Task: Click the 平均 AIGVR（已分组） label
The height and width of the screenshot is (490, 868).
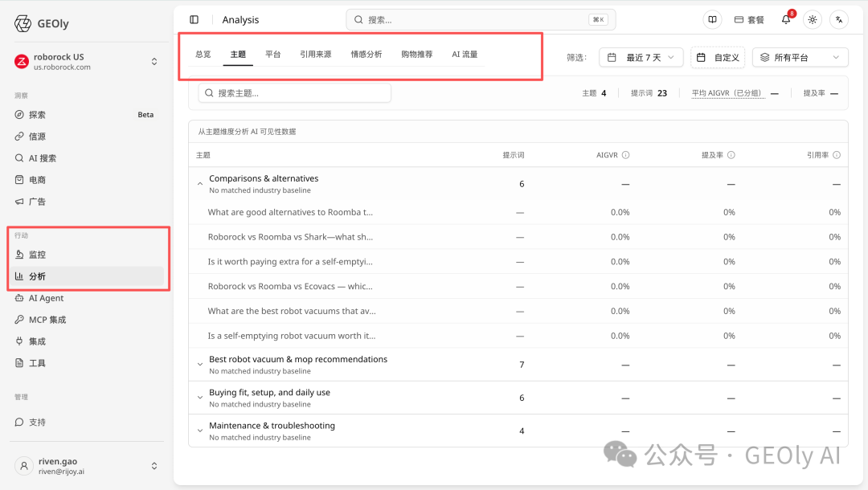Action: click(728, 93)
